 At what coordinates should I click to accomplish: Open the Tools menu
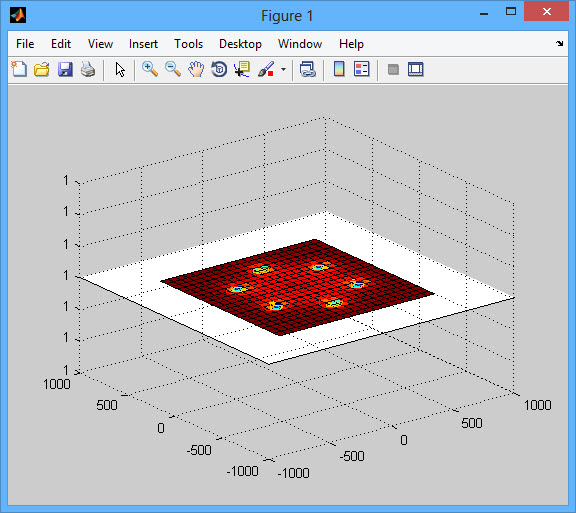[x=188, y=44]
